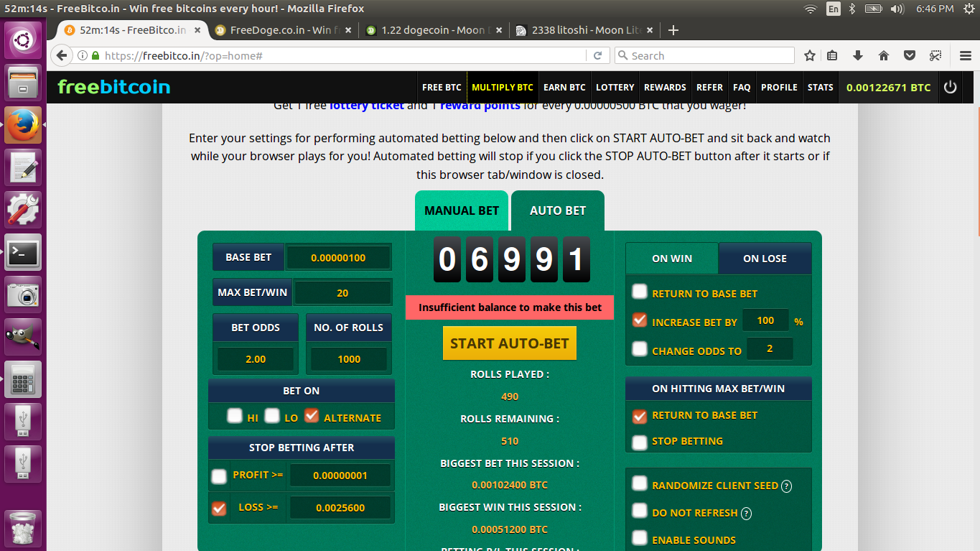Show help for Randomize Client Seed
Screen dimensions: 980x551
pyautogui.click(x=786, y=486)
